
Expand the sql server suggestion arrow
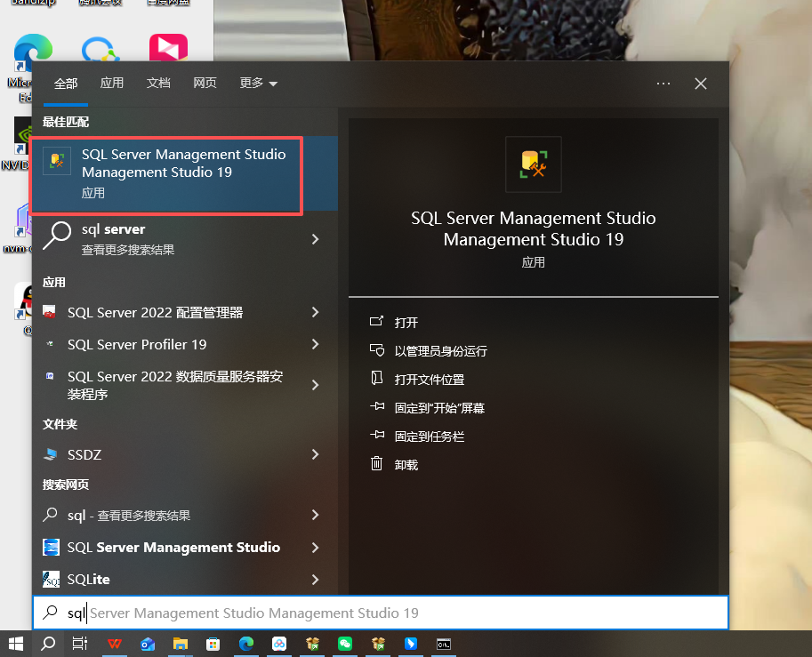(x=316, y=238)
